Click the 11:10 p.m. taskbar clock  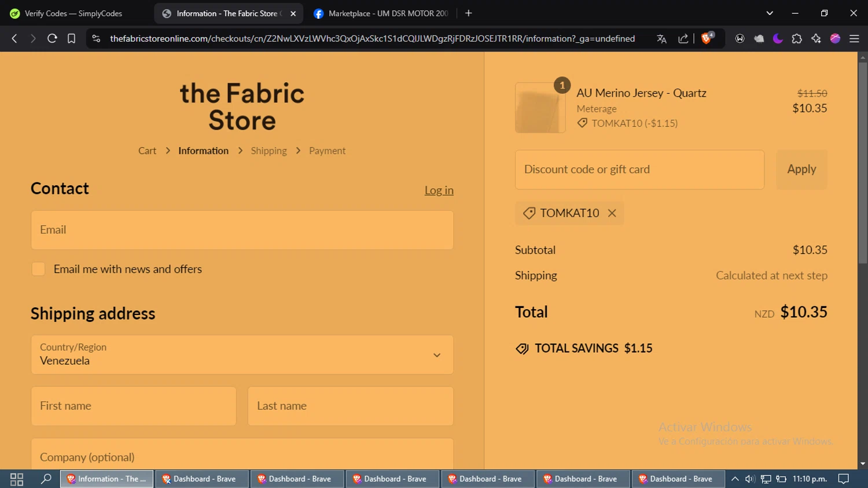(x=810, y=479)
